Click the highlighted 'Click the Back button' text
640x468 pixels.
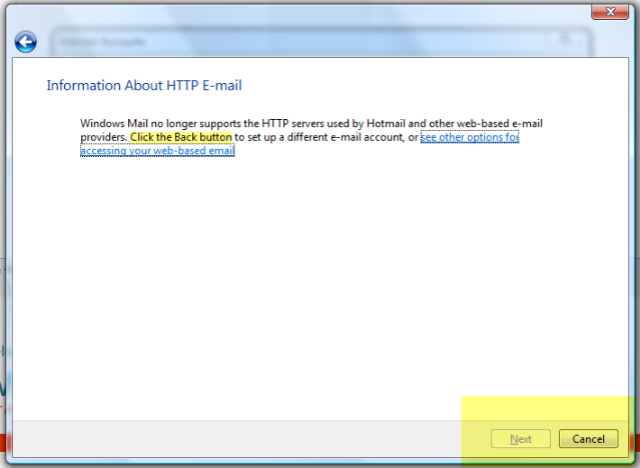coord(181,137)
